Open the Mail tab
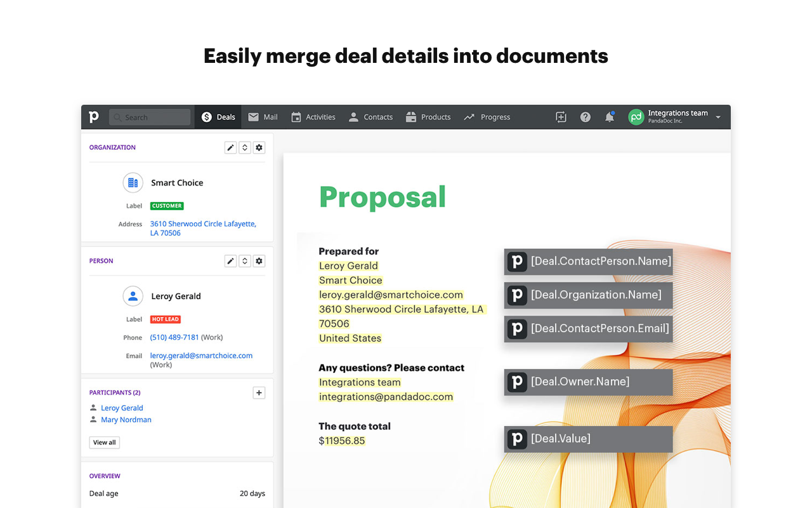The width and height of the screenshot is (812, 508). [x=263, y=117]
